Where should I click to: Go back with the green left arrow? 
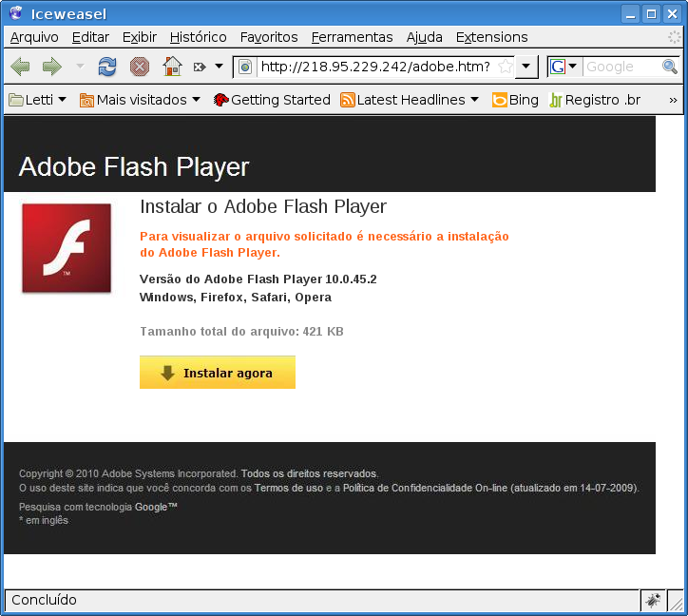pos(20,67)
